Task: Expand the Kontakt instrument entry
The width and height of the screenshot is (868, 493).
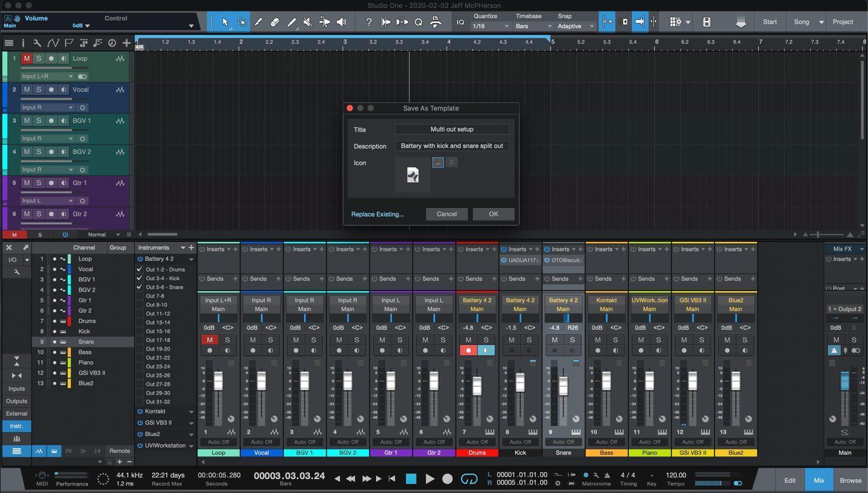Action: [x=191, y=411]
